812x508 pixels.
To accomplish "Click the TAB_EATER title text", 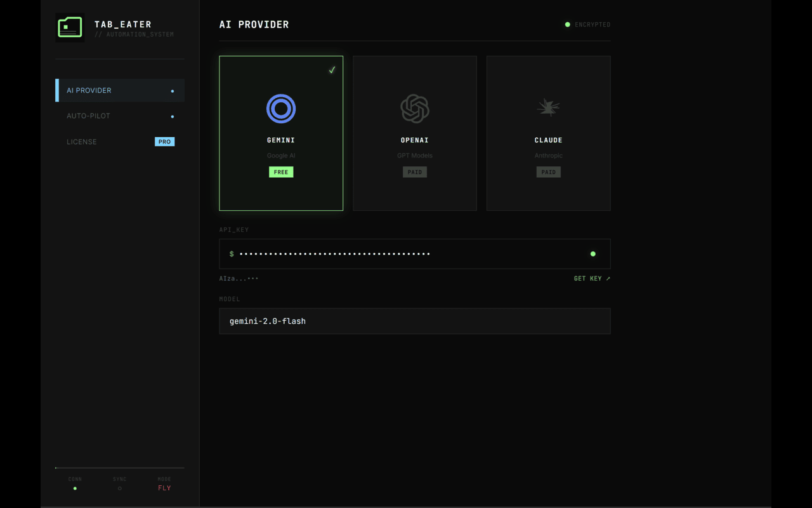I will (123, 24).
